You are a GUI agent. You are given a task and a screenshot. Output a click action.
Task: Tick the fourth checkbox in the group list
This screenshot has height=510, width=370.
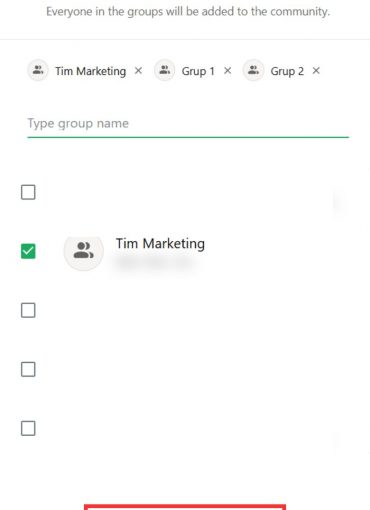28,369
